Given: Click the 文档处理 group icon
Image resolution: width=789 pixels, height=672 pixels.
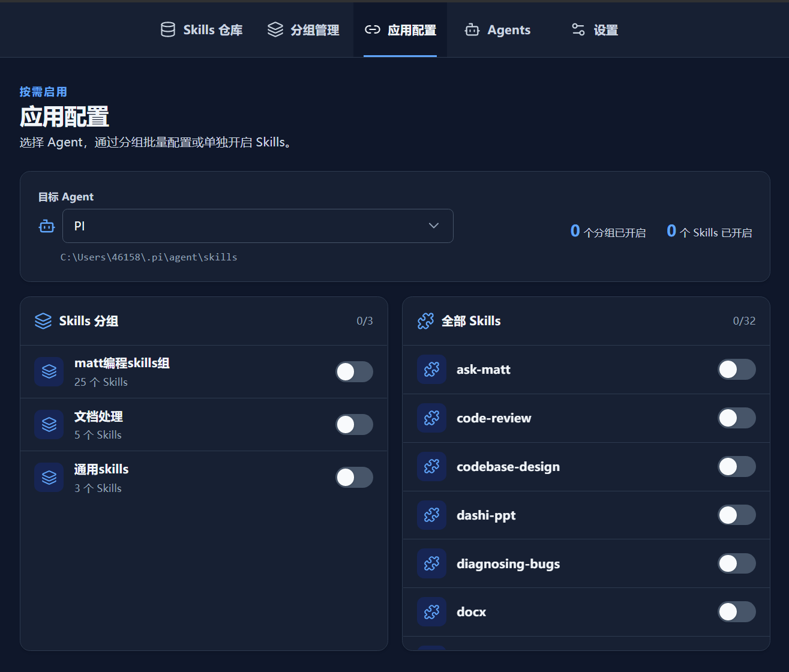Looking at the screenshot, I should (49, 424).
